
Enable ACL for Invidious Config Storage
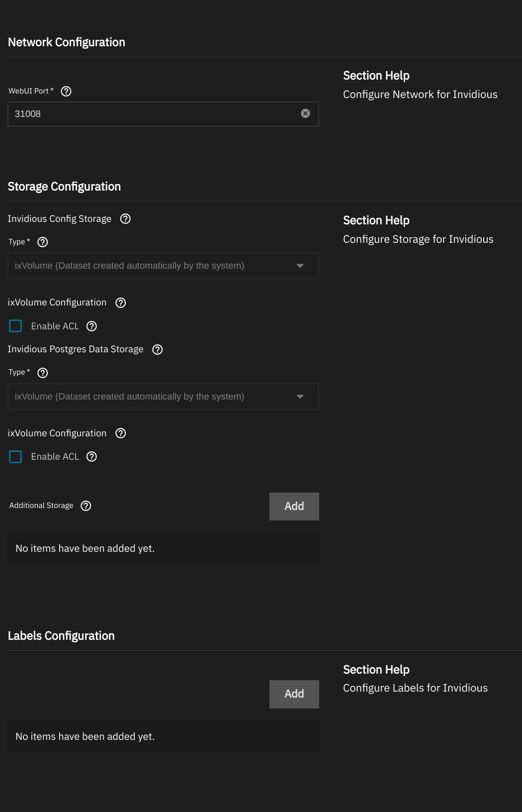[16, 326]
